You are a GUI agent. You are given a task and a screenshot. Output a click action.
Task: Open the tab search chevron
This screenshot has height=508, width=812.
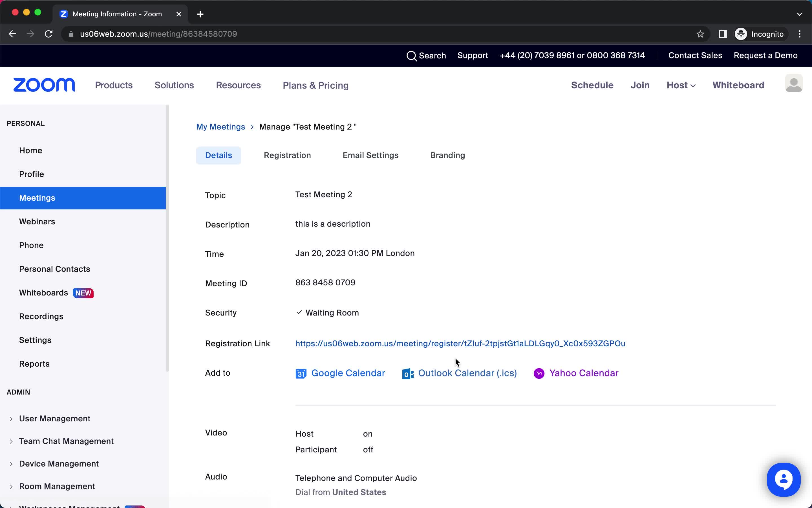(x=799, y=14)
